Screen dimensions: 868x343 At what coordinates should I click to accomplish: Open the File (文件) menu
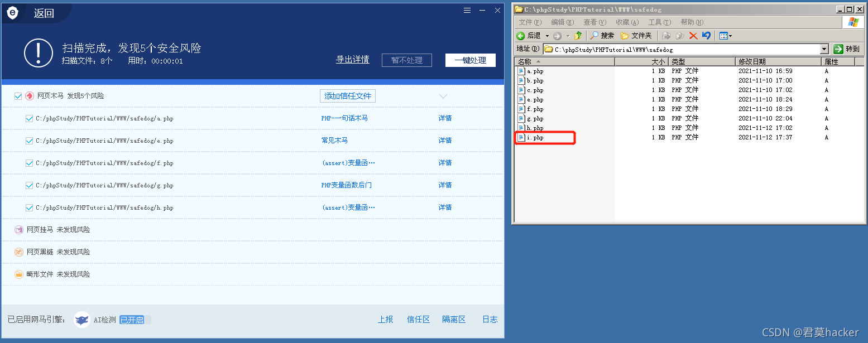(530, 22)
